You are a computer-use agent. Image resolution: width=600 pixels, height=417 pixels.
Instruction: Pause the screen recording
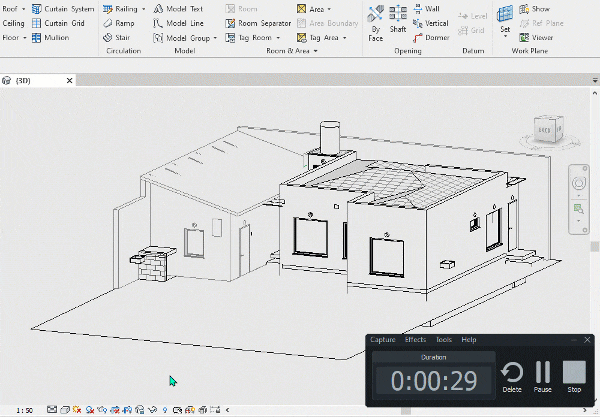[x=543, y=377]
